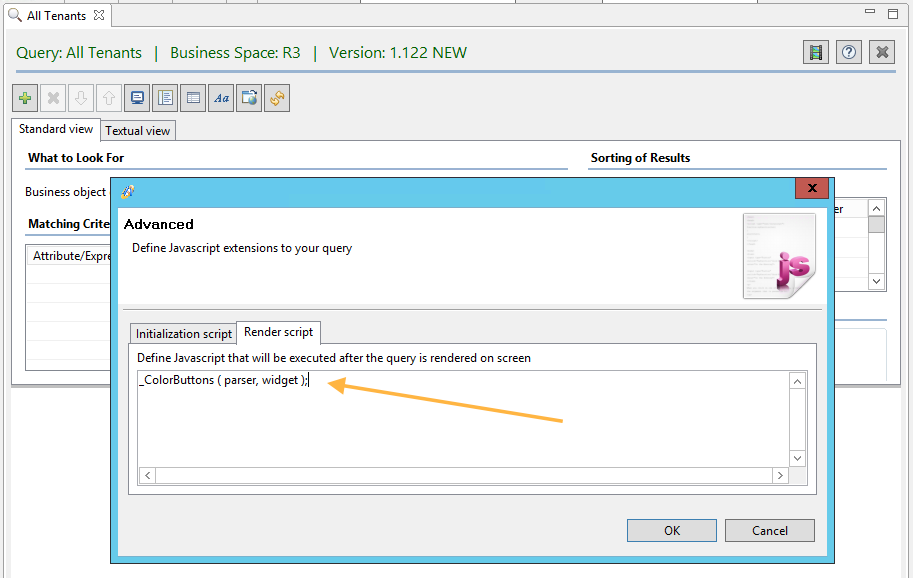Minimize the editor view panel
Screen dimensions: 913x578
point(870,12)
